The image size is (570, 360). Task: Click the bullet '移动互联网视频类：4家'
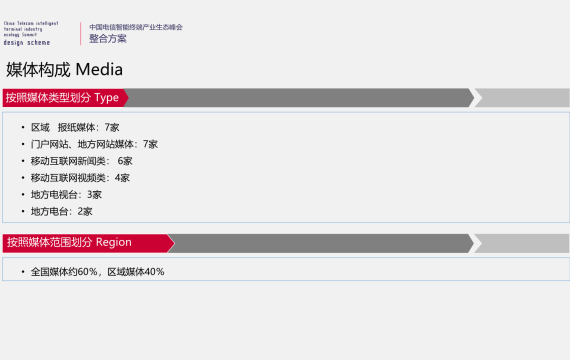click(80, 178)
